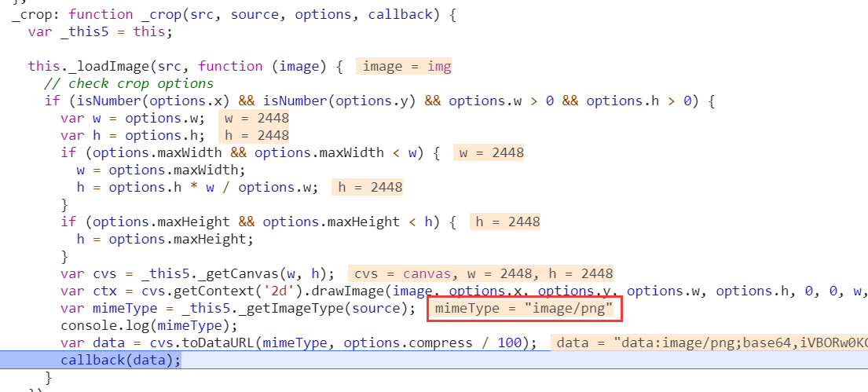
Task: Click inline "w = 2448" beside "var w"
Action: [x=254, y=119]
